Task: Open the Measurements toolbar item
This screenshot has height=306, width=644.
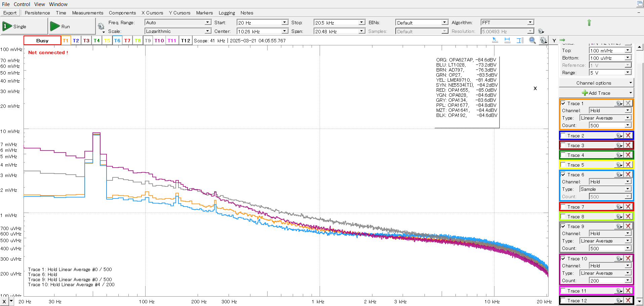Action: click(x=88, y=13)
